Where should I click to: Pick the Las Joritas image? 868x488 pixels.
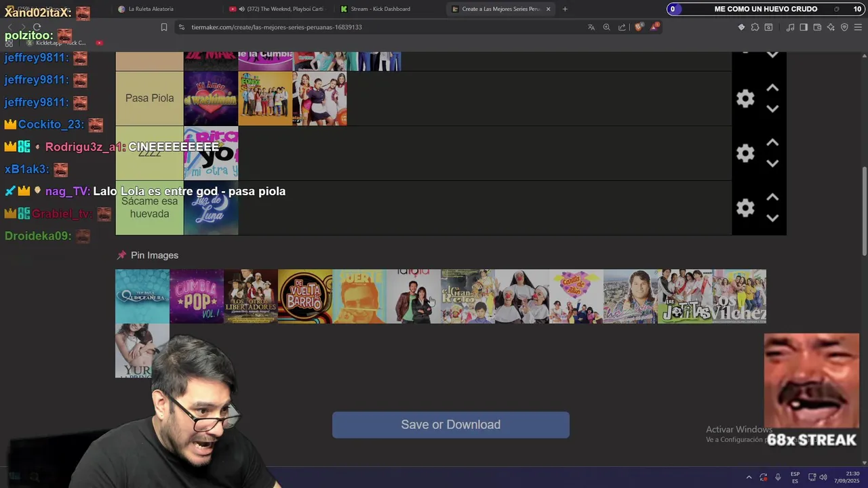pyautogui.click(x=685, y=296)
